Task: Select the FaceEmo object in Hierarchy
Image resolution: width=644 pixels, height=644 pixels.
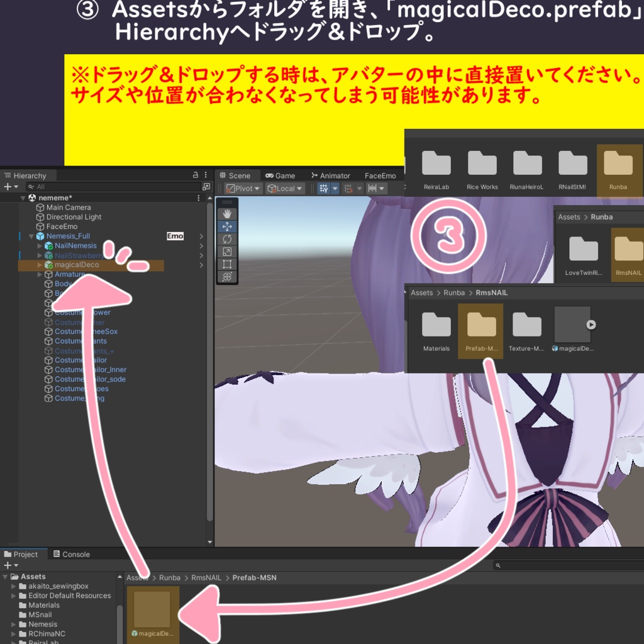Action: pyautogui.click(x=57, y=226)
